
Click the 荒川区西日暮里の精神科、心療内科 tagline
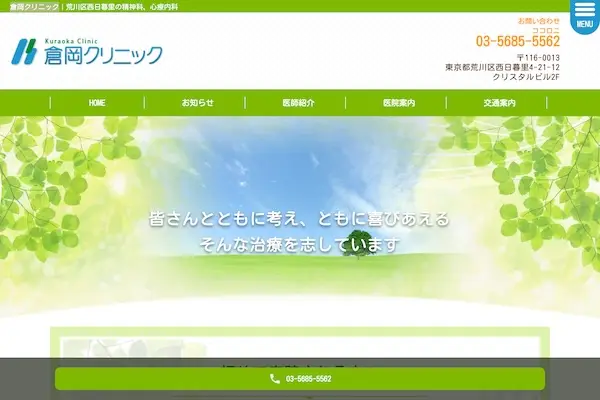(122, 7)
